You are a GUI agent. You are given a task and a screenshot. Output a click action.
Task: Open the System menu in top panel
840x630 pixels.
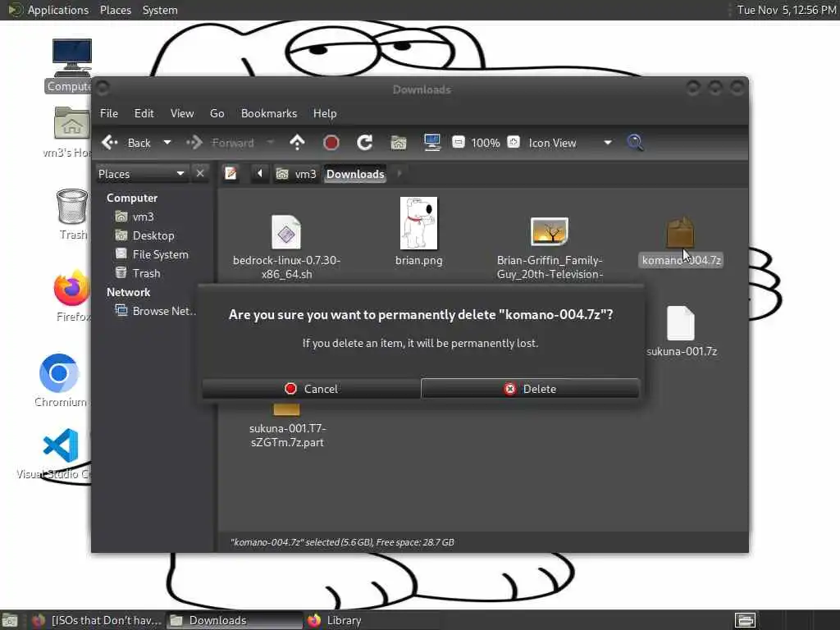(x=160, y=10)
